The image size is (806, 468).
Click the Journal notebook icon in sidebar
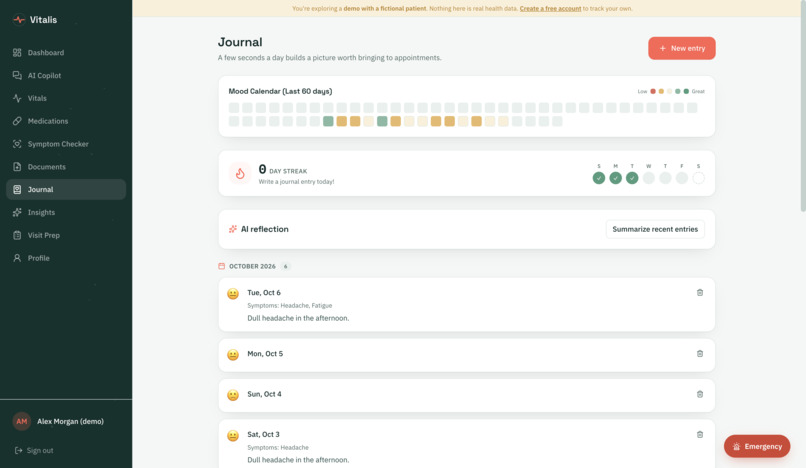point(17,189)
